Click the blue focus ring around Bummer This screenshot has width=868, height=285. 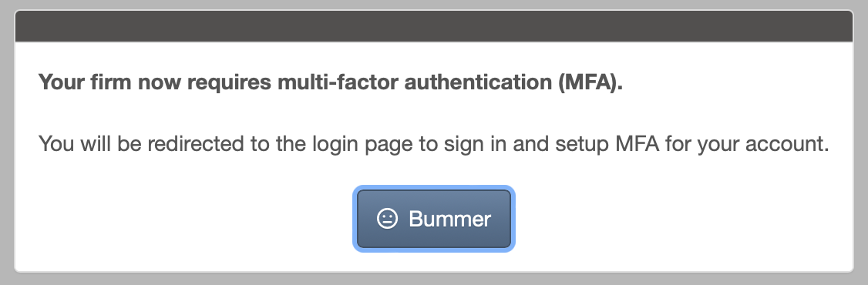[434, 188]
